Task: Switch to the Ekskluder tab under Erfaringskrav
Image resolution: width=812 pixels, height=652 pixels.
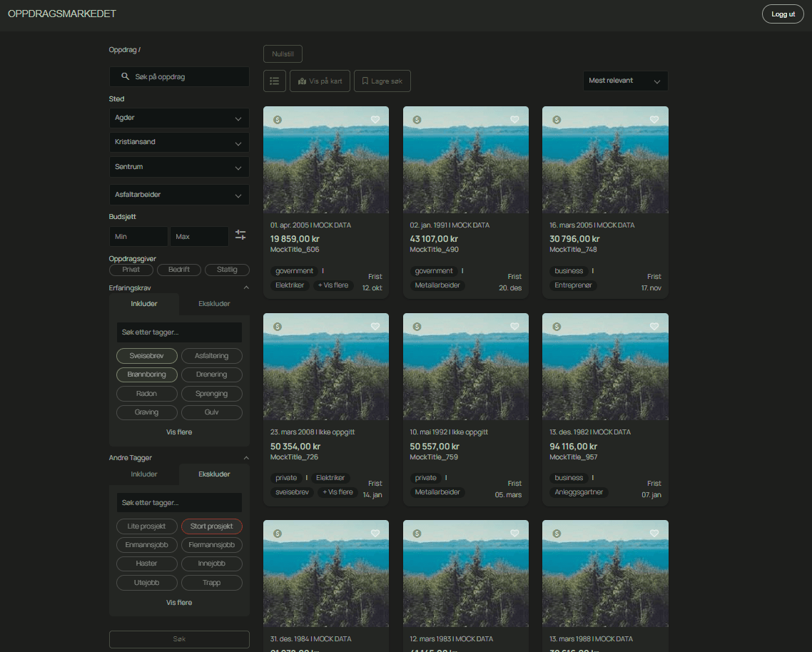Action: [213, 304]
